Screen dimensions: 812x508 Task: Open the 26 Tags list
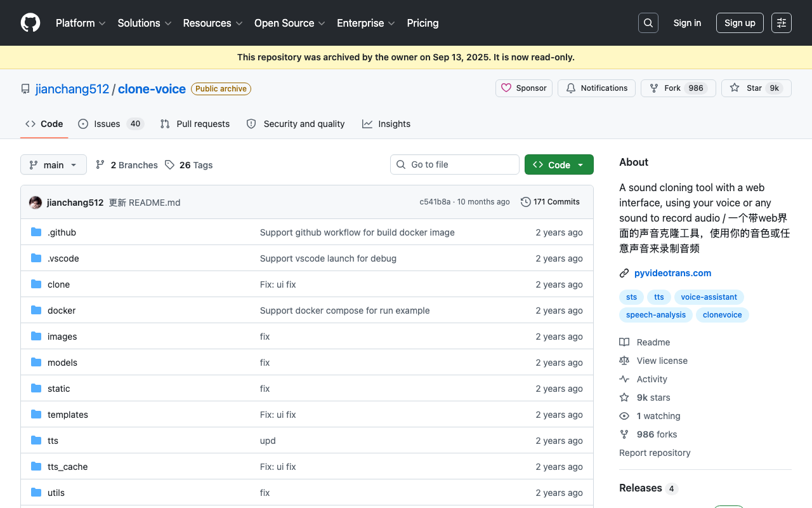click(188, 165)
